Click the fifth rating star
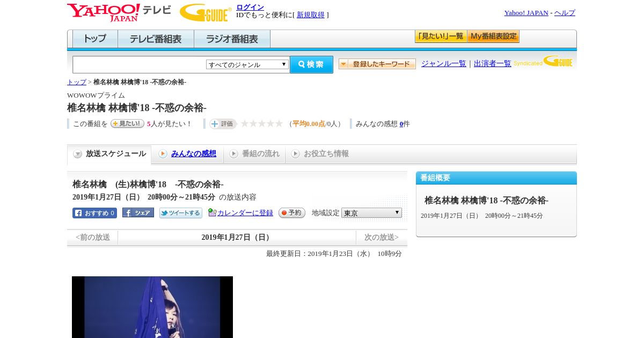 279,123
